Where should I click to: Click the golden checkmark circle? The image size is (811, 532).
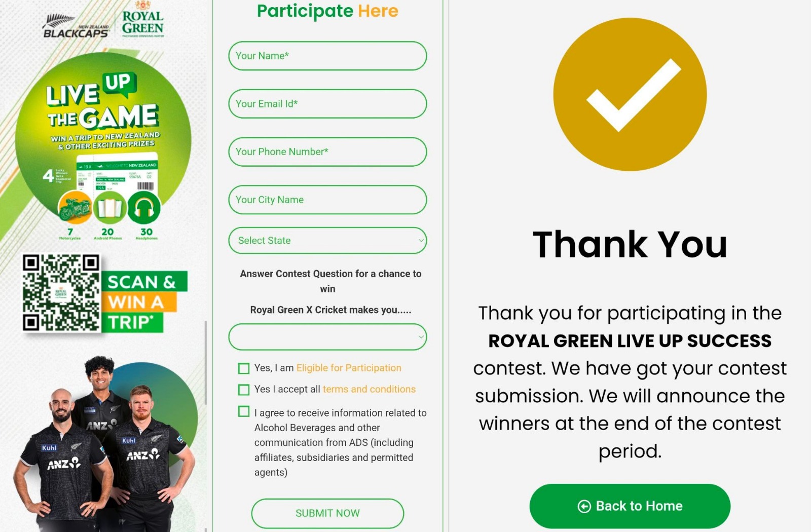click(x=630, y=94)
